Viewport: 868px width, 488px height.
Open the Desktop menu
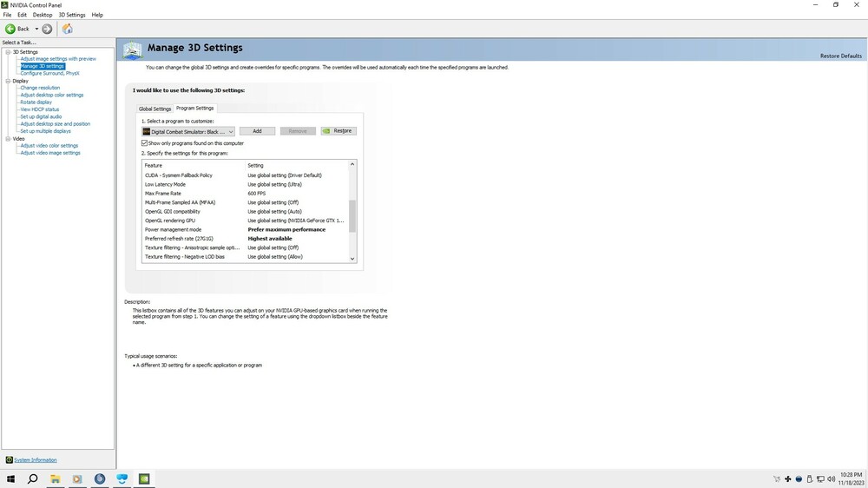click(x=43, y=15)
